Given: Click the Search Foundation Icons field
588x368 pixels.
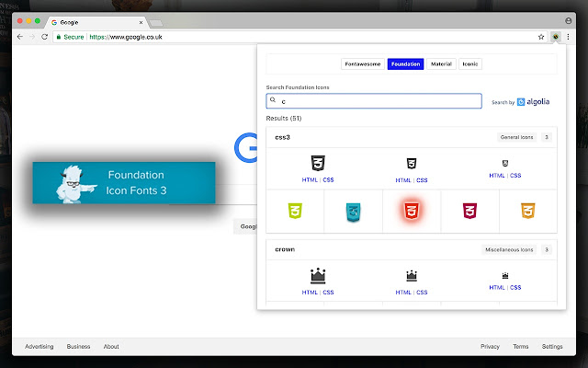Looking at the screenshot, I should coord(374,101).
